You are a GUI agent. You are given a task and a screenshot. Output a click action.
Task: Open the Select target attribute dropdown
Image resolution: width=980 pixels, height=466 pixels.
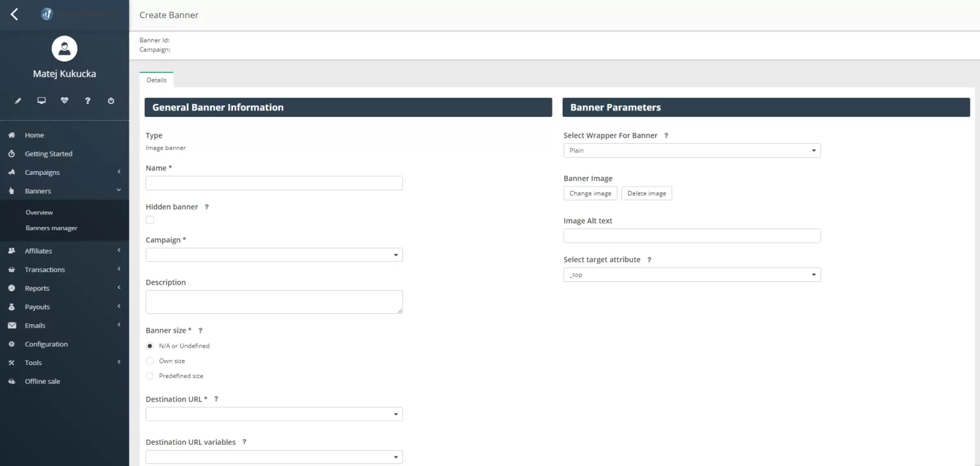[x=692, y=274]
